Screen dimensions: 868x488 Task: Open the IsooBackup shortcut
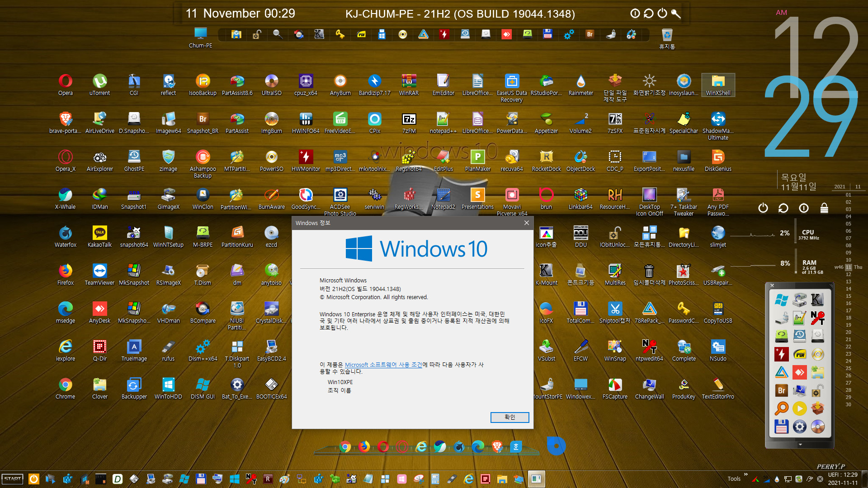203,84
